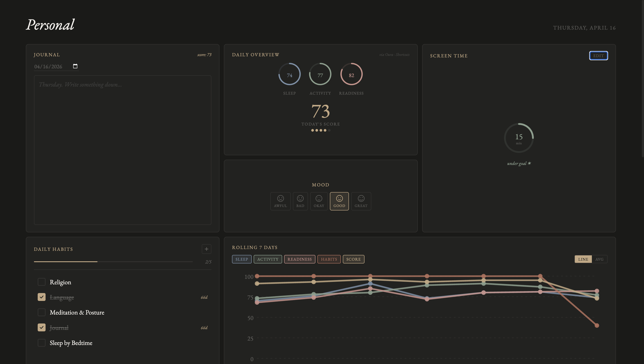Toggle the SLEEP series on the chart

point(241,259)
